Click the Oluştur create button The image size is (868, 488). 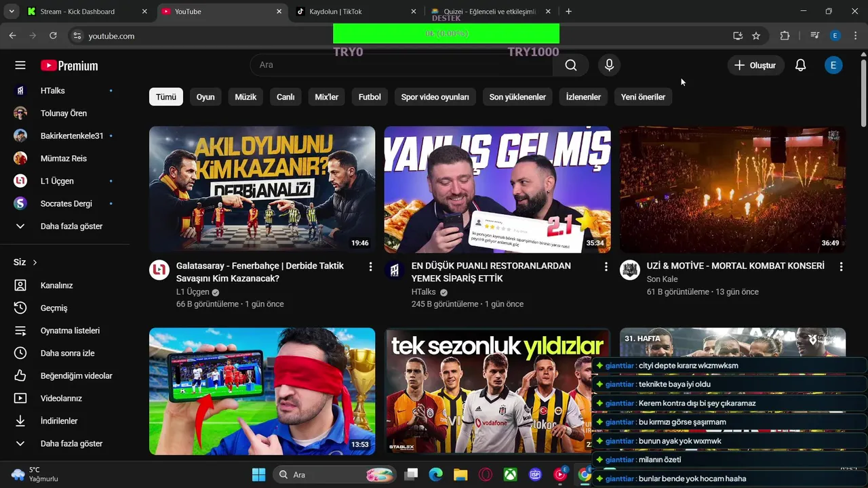click(x=755, y=65)
